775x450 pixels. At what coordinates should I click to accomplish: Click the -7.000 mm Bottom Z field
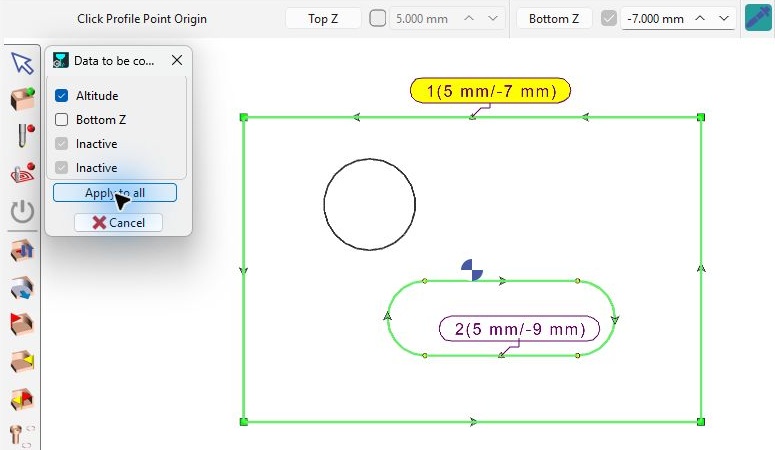click(x=655, y=19)
